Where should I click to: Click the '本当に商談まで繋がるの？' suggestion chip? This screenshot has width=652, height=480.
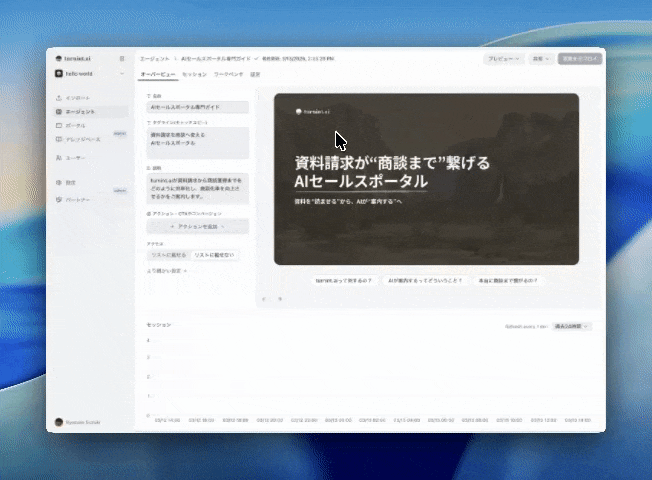point(508,281)
